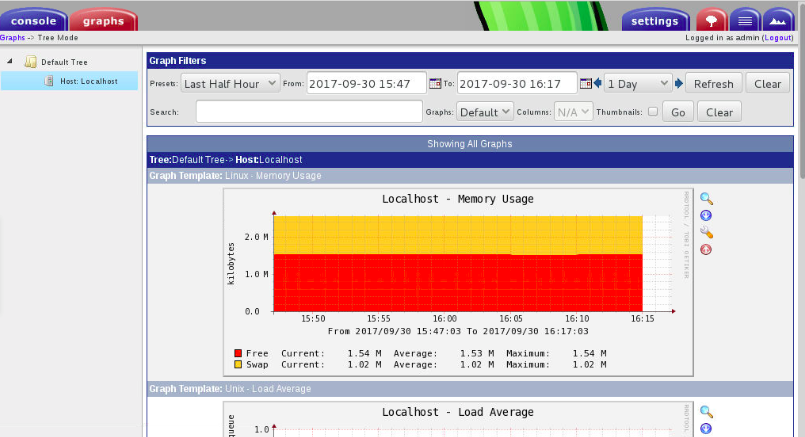The image size is (805, 437).
Task: Click Clear button beside Go
Action: pyautogui.click(x=719, y=112)
